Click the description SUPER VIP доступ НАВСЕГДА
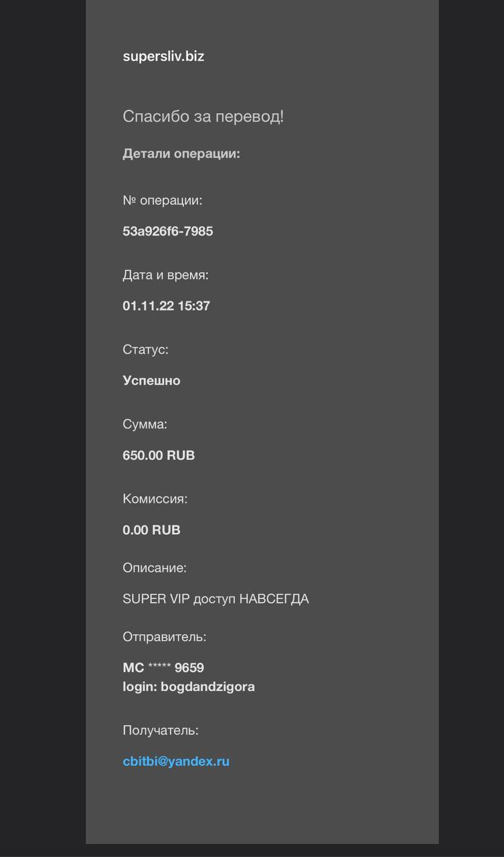Screen dimensions: 504x857 [216, 599]
